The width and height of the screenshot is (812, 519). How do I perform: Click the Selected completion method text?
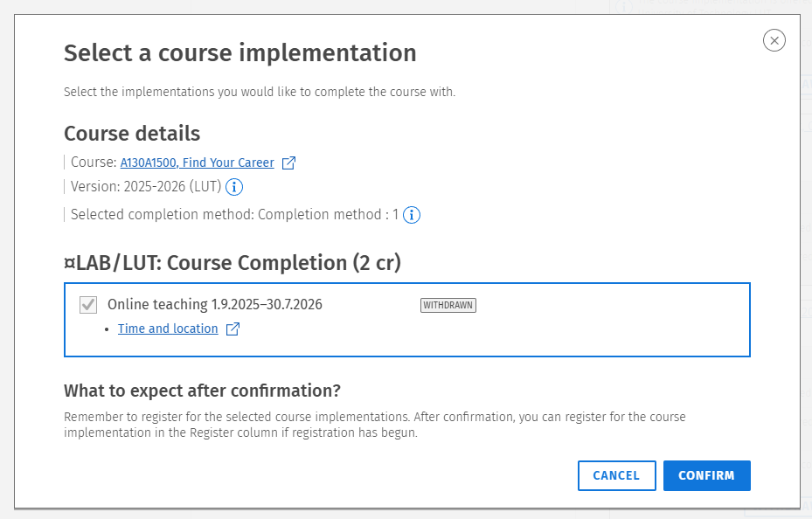[234, 214]
